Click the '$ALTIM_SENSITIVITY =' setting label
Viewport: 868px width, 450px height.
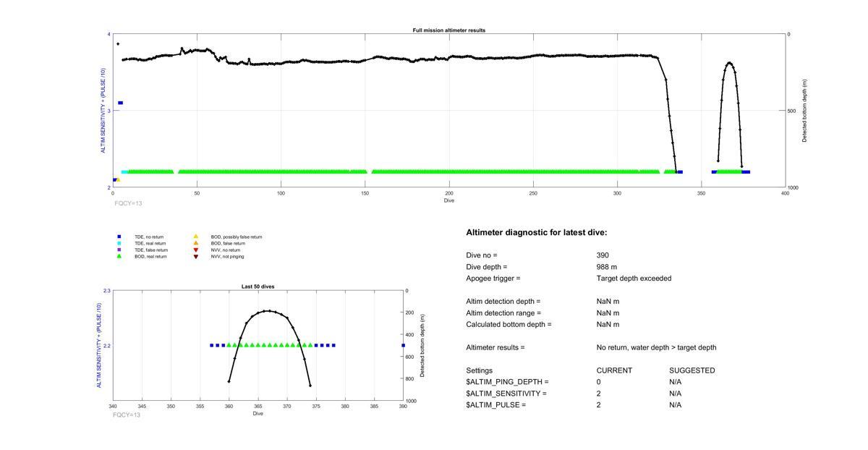(x=506, y=394)
